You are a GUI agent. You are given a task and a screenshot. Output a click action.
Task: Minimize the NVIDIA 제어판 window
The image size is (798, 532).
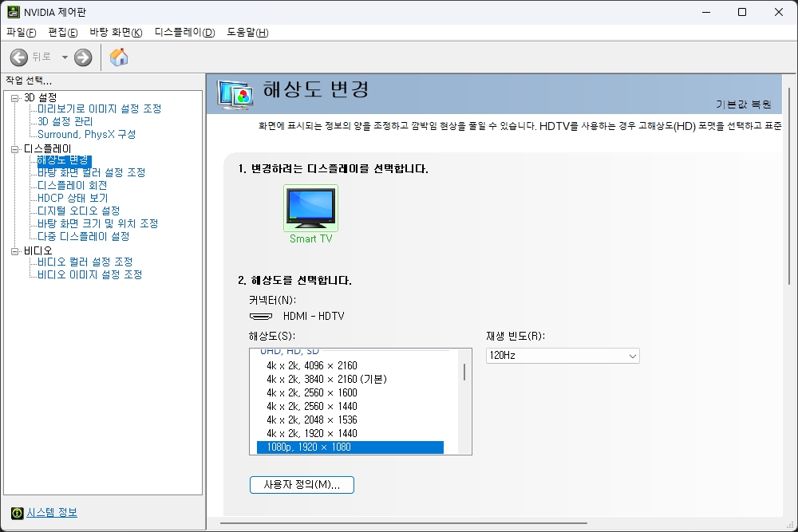(706, 12)
